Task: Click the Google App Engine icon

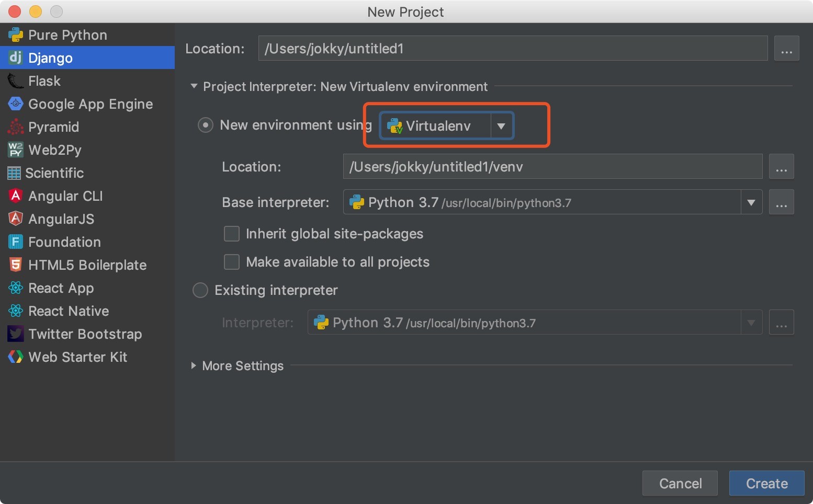Action: click(16, 104)
